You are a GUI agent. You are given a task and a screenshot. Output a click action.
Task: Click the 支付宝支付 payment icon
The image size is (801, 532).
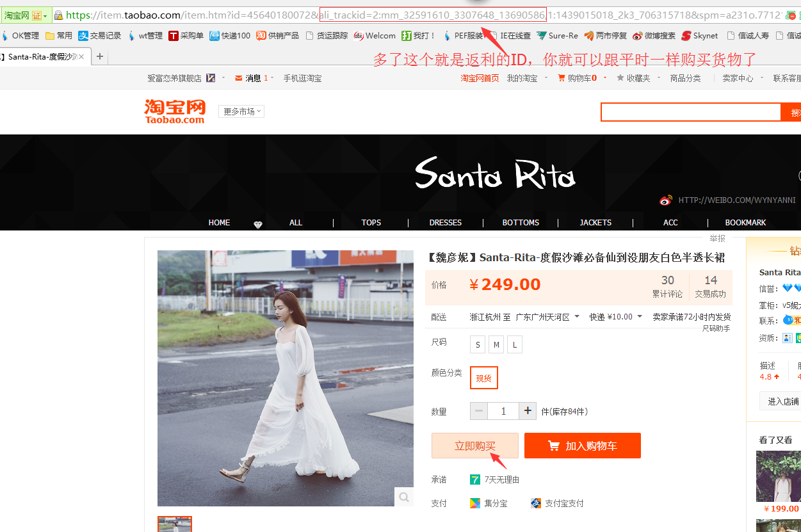click(537, 503)
